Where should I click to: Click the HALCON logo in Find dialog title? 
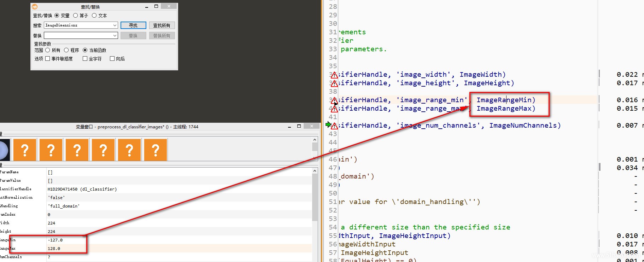point(35,7)
